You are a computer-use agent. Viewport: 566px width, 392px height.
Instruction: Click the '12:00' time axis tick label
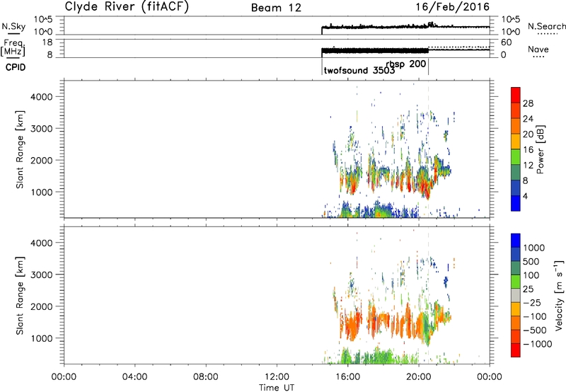[277, 377]
